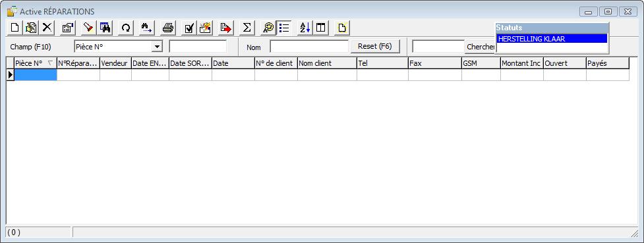Click the Montant Inc column header
The image size is (644, 243).
coord(521,63)
